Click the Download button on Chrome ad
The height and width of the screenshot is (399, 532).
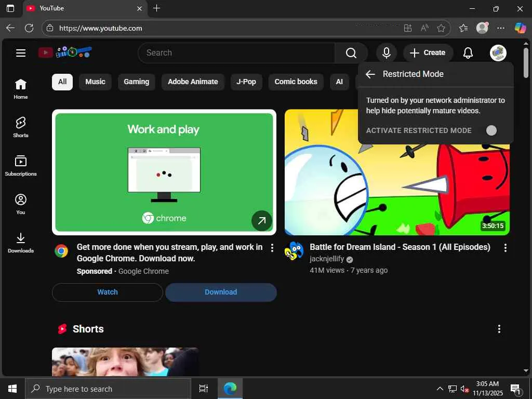click(x=221, y=292)
